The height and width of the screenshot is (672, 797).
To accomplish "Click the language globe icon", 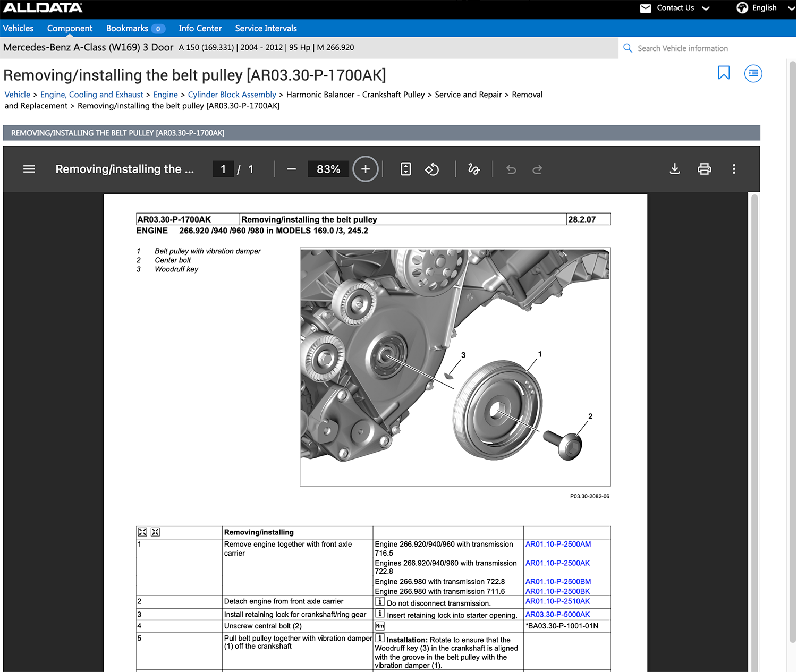I will click(x=742, y=8).
